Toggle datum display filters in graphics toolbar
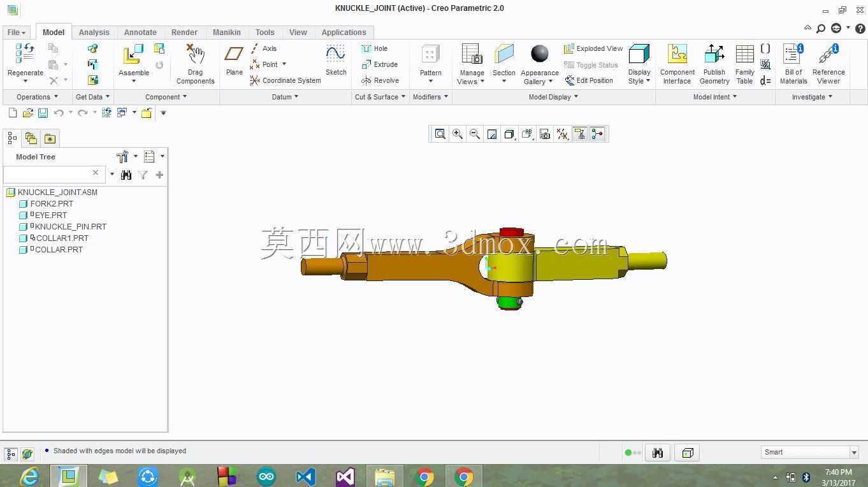 tap(562, 134)
